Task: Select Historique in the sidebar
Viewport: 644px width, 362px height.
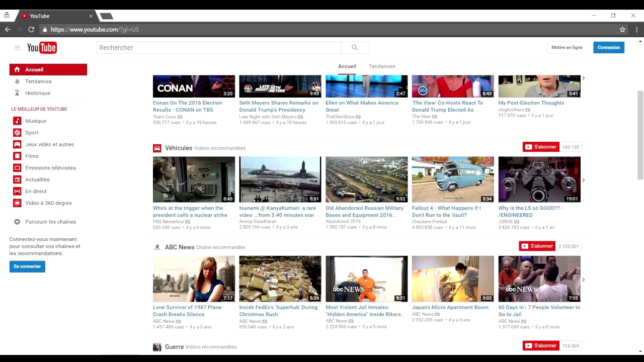Action: click(38, 93)
